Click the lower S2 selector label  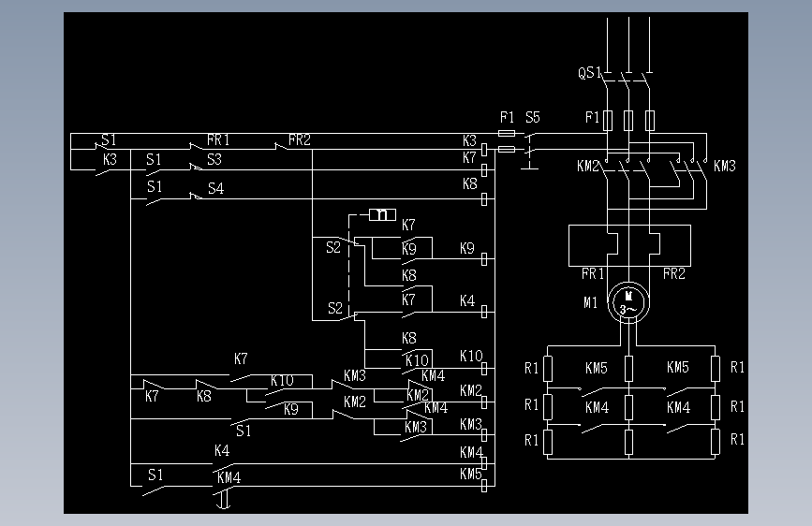click(x=335, y=308)
